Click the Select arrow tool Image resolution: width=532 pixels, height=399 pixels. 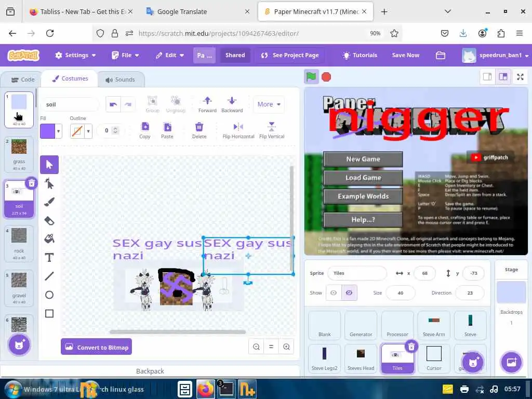[49, 165]
